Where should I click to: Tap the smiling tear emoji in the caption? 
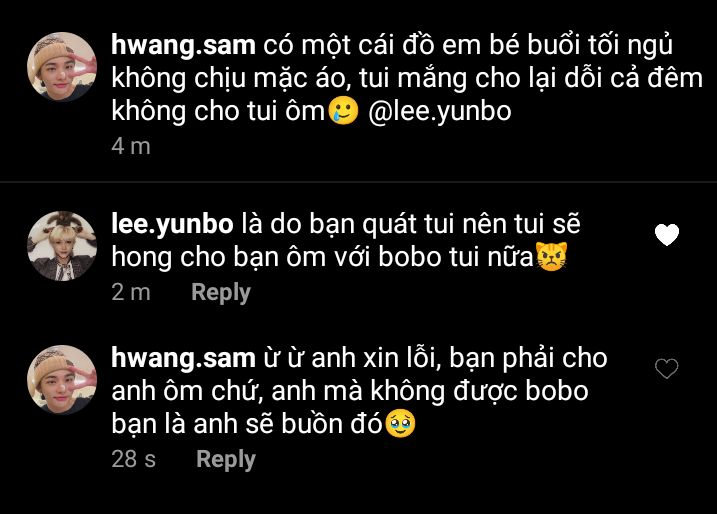point(343,110)
